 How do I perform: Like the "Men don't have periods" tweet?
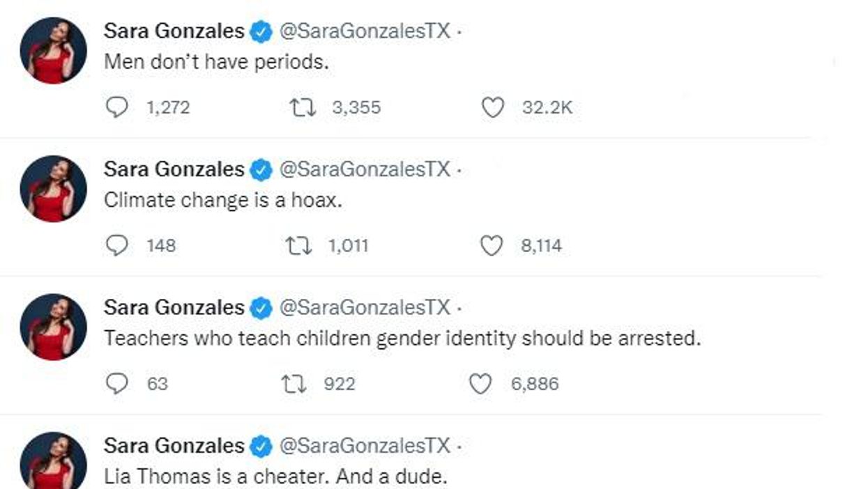click(493, 107)
